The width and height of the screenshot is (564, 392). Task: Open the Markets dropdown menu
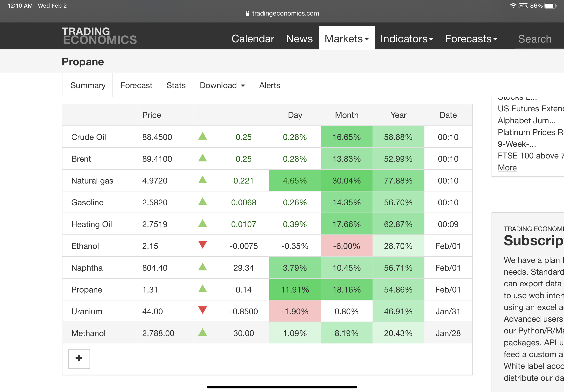[347, 38]
